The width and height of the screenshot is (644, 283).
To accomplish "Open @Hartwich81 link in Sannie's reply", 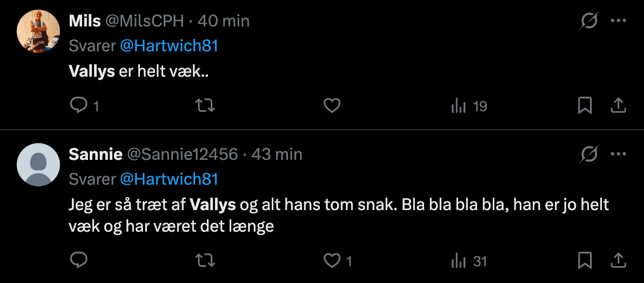I will click(169, 179).
